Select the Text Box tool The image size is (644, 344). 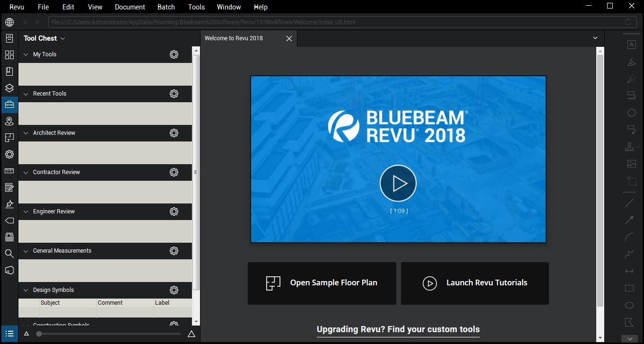point(631,44)
